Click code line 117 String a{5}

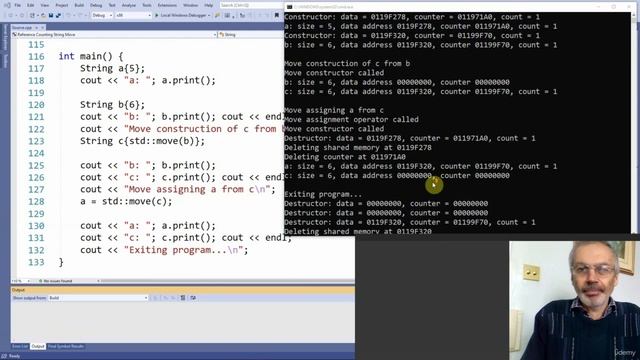click(x=112, y=69)
